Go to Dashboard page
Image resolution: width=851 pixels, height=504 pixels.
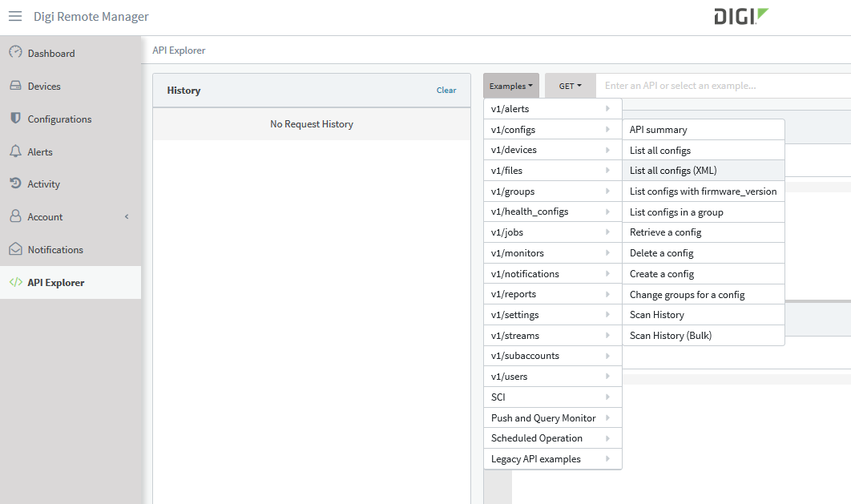point(71,53)
